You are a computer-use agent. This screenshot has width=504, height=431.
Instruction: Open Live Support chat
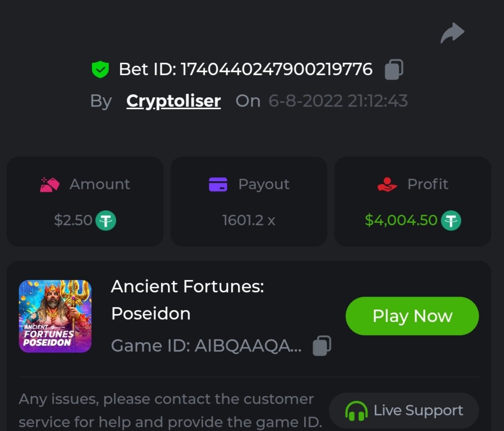point(404,411)
